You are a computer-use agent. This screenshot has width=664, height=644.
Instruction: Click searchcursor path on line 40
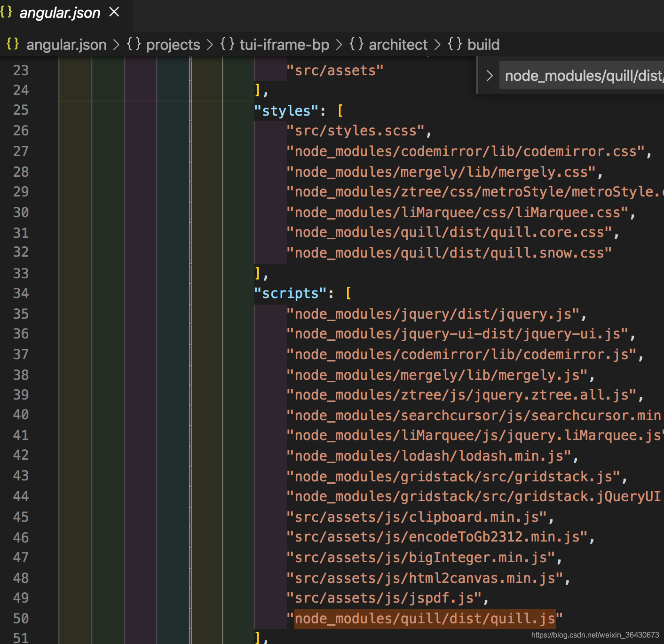(x=475, y=416)
